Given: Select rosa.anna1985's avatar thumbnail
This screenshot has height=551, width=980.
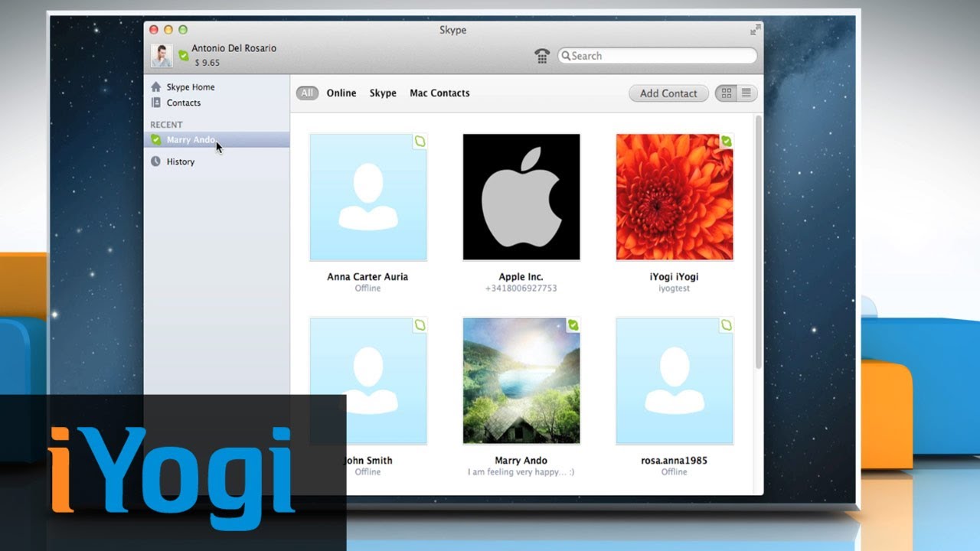Looking at the screenshot, I should pyautogui.click(x=675, y=381).
